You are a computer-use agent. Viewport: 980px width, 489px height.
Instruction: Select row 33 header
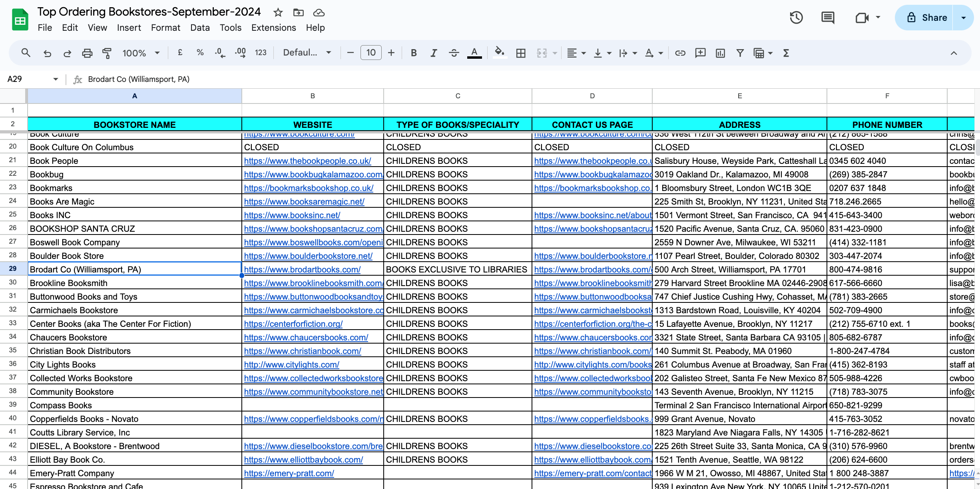(x=13, y=323)
